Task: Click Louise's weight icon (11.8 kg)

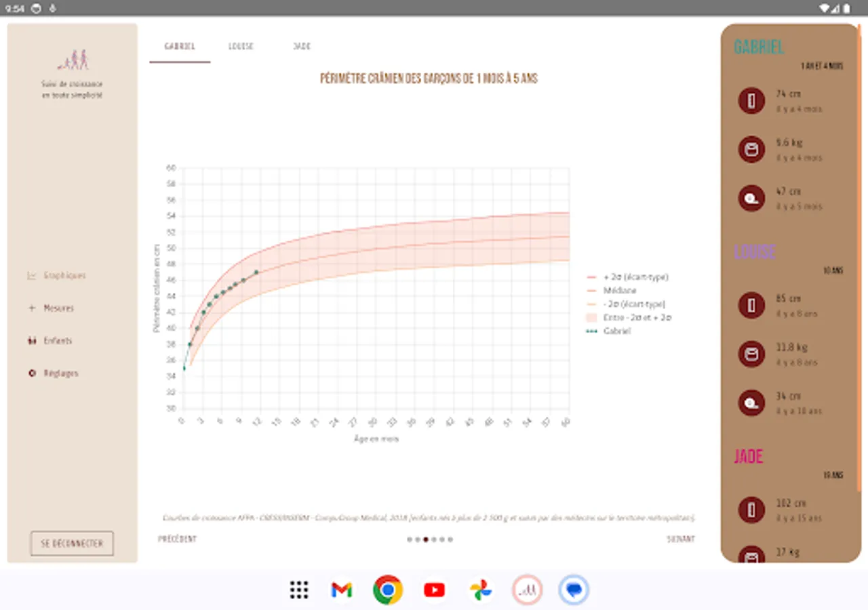Action: click(x=751, y=354)
